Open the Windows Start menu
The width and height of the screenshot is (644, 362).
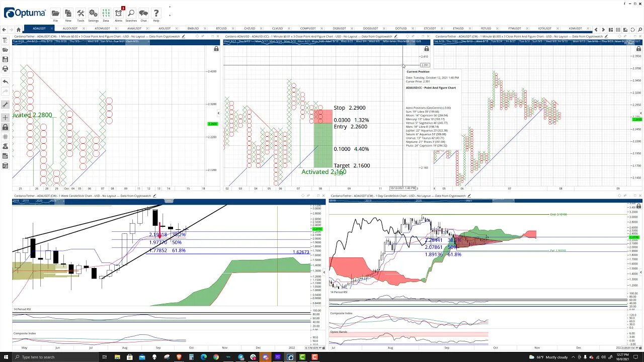click(x=6, y=357)
